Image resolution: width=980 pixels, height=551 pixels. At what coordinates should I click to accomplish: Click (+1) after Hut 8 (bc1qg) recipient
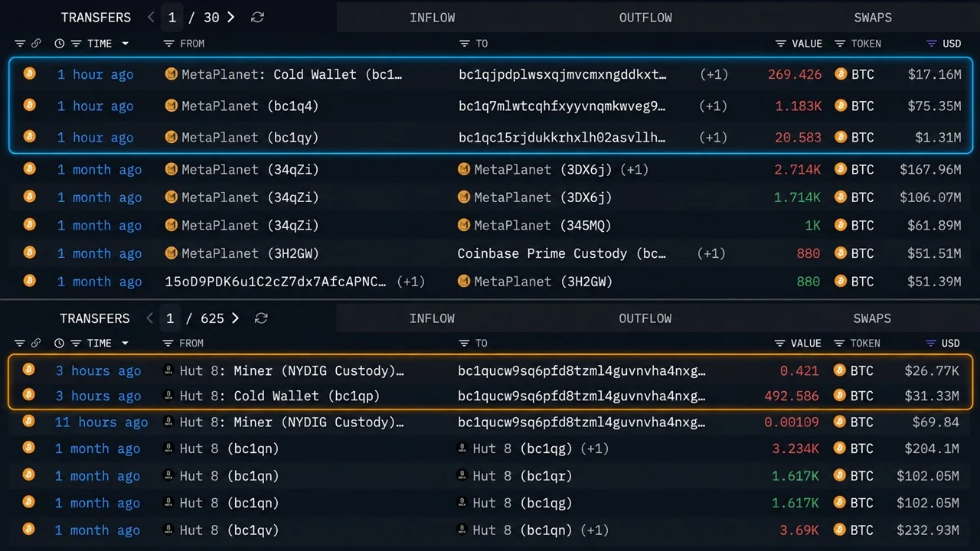pos(594,448)
